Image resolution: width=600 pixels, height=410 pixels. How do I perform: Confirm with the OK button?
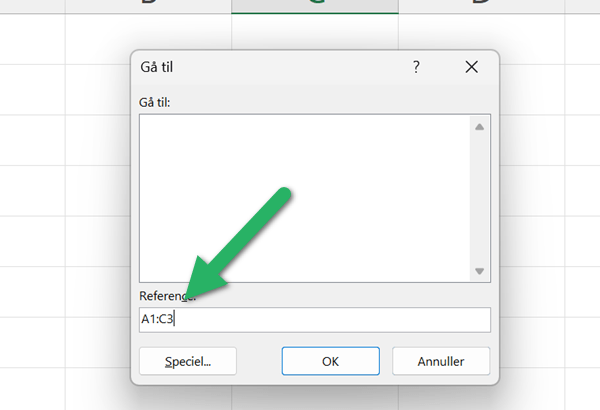click(331, 360)
